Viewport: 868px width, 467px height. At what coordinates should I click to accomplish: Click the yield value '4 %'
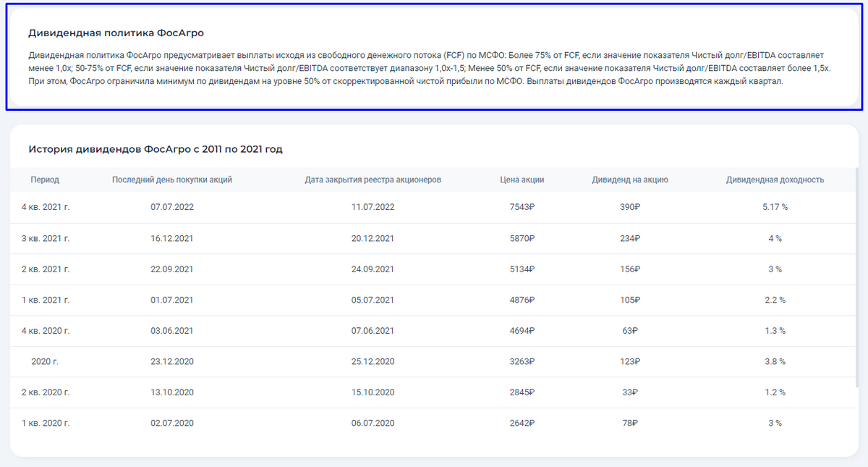(775, 238)
